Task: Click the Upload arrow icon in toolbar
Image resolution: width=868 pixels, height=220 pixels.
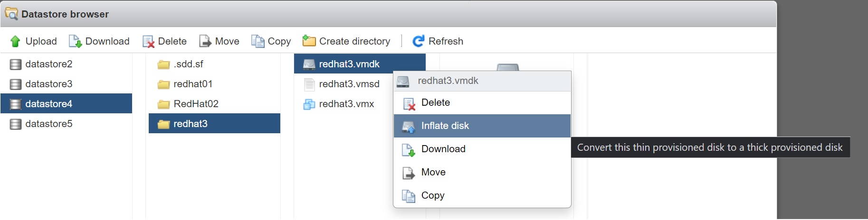Action: point(15,42)
